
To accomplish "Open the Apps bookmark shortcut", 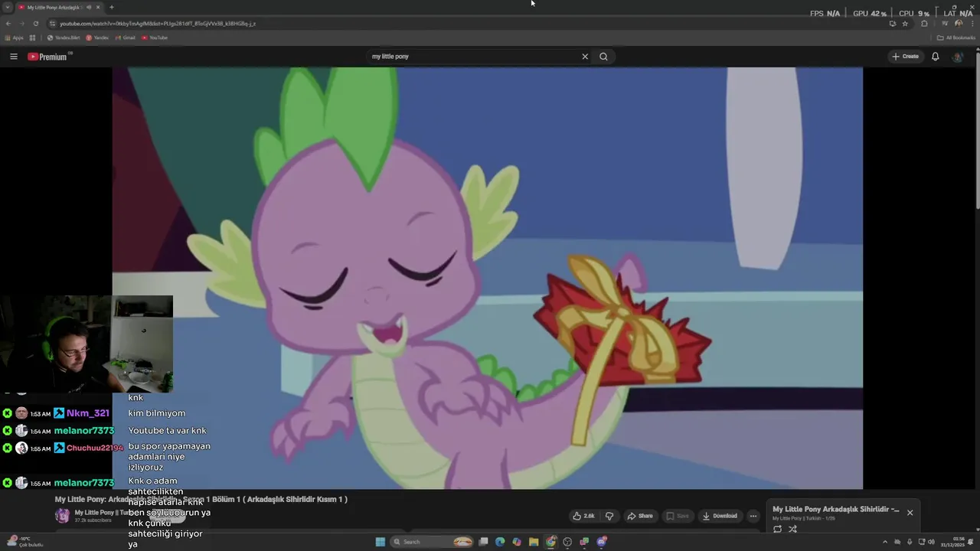I will [x=15, y=37].
